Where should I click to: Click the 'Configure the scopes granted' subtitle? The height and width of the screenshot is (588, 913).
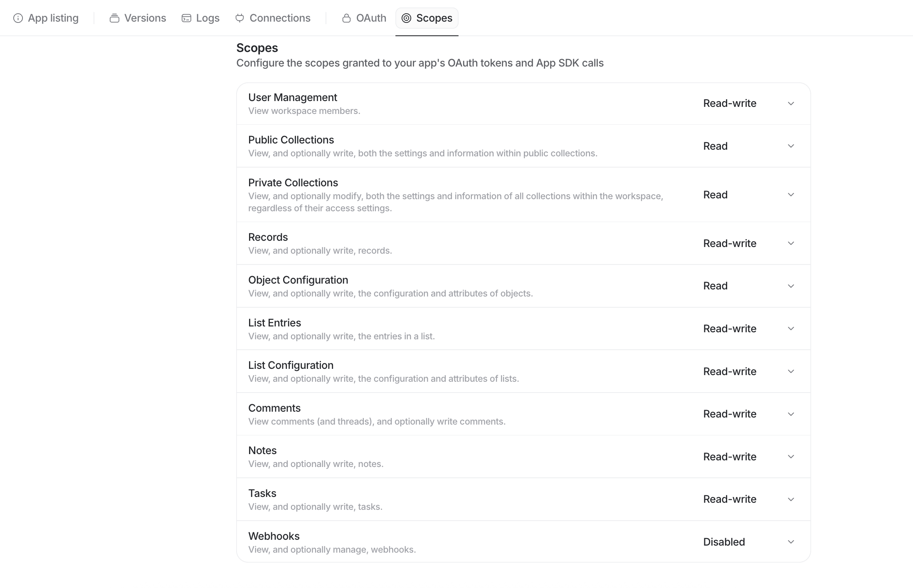[x=420, y=63]
